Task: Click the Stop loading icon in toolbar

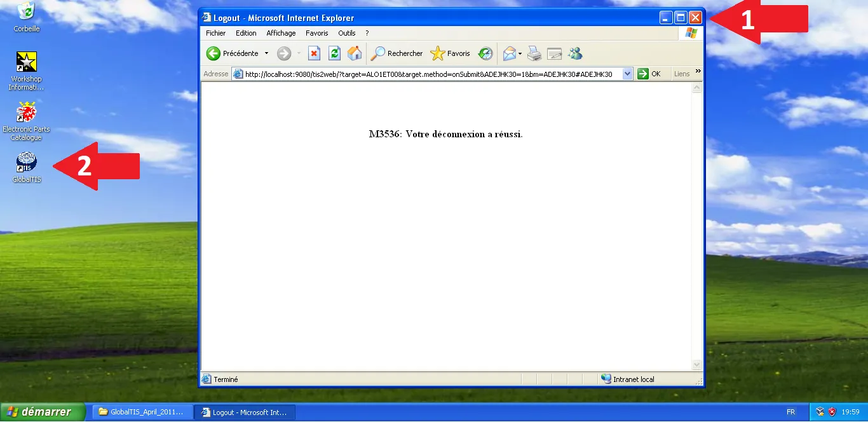Action: click(x=314, y=54)
